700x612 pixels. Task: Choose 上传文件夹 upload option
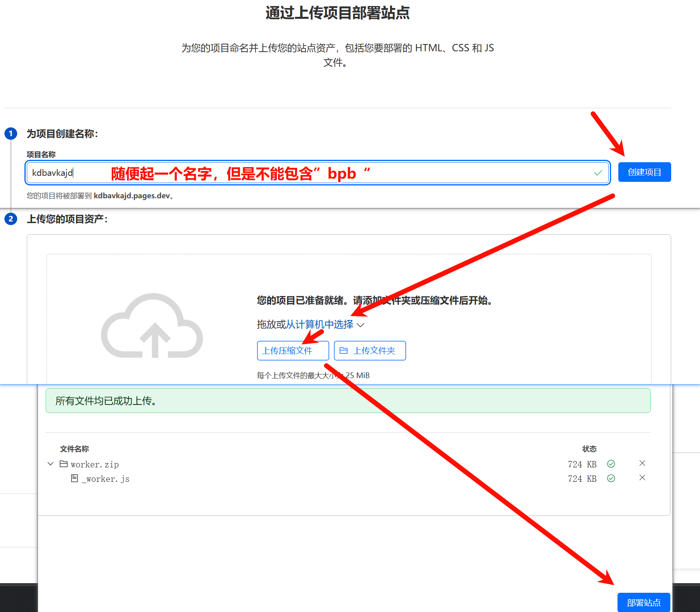(370, 351)
